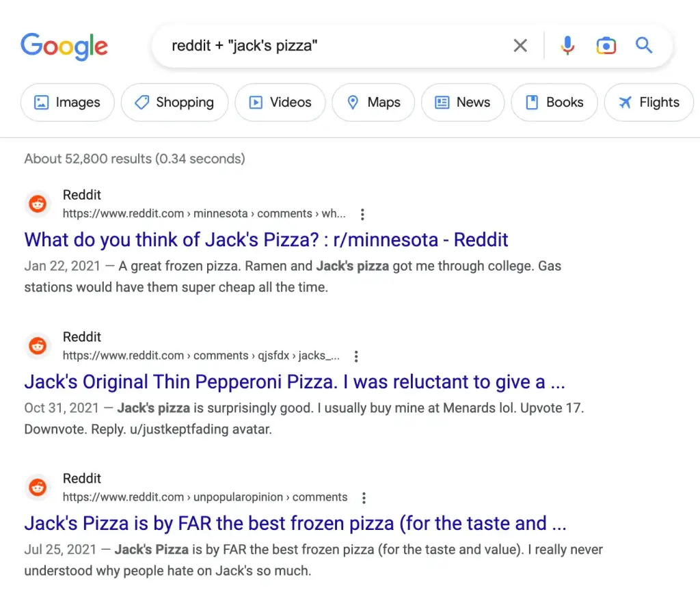Click Reddit favicon of Pepperoni Pizza result
Screen dimensions: 700x599
(38, 346)
